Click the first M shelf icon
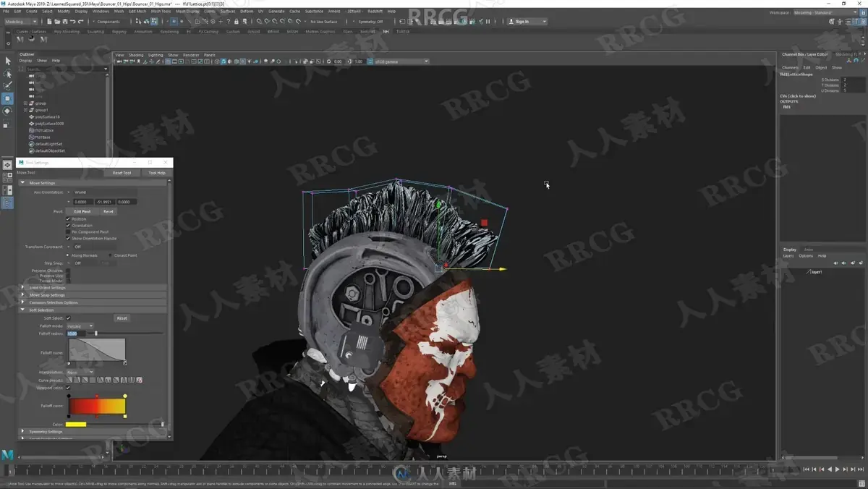 point(20,40)
